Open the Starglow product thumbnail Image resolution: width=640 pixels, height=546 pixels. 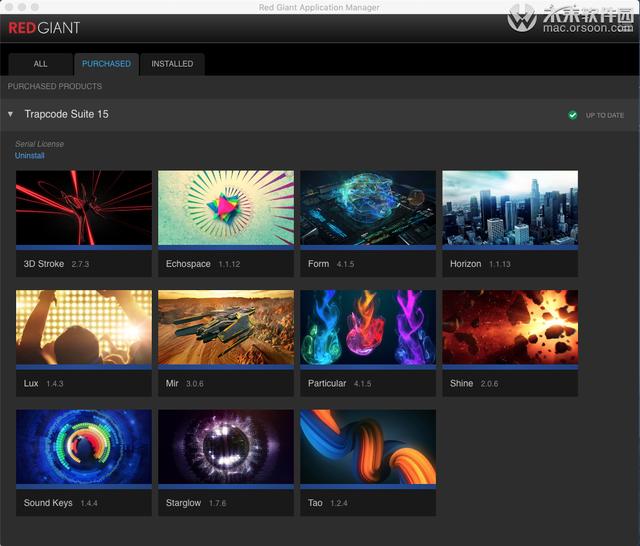click(x=226, y=447)
